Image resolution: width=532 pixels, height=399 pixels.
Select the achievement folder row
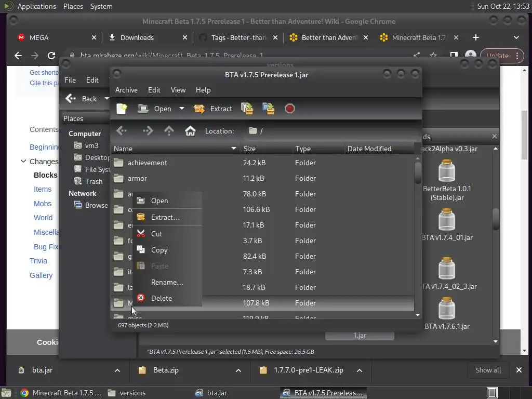tap(262, 163)
